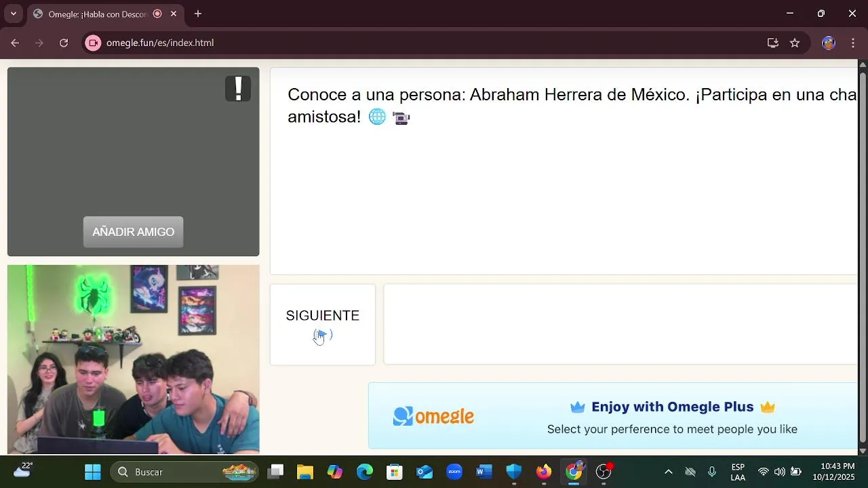Click the ESP LAA language indicator
Image resolution: width=868 pixels, height=488 pixels.
pyautogui.click(x=738, y=472)
